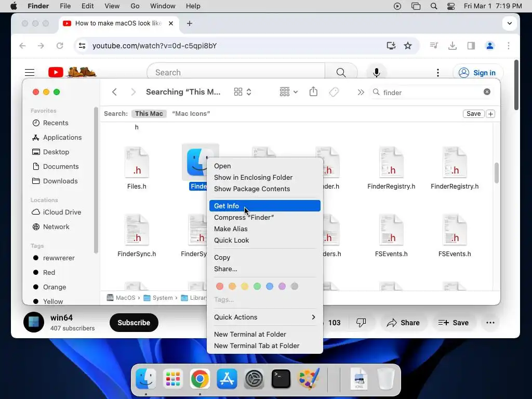This screenshot has width=532, height=399.
Task: Open Terminal from the Dock
Action: pyautogui.click(x=281, y=379)
